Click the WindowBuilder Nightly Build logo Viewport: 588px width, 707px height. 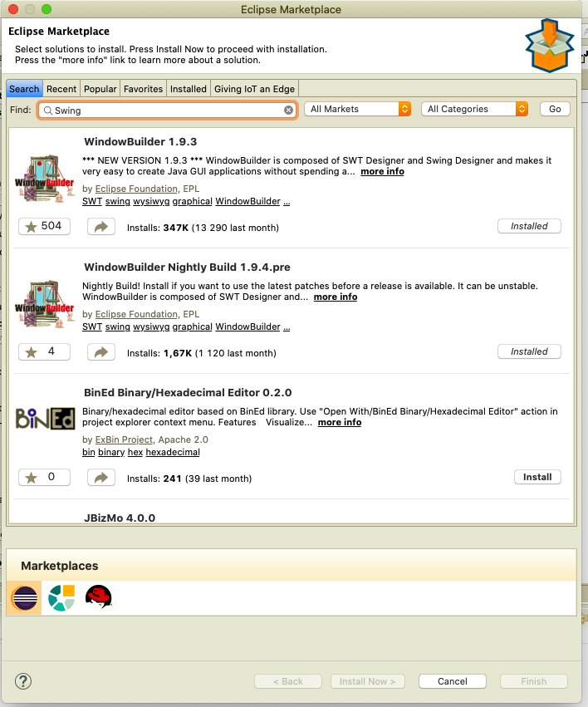click(45, 304)
